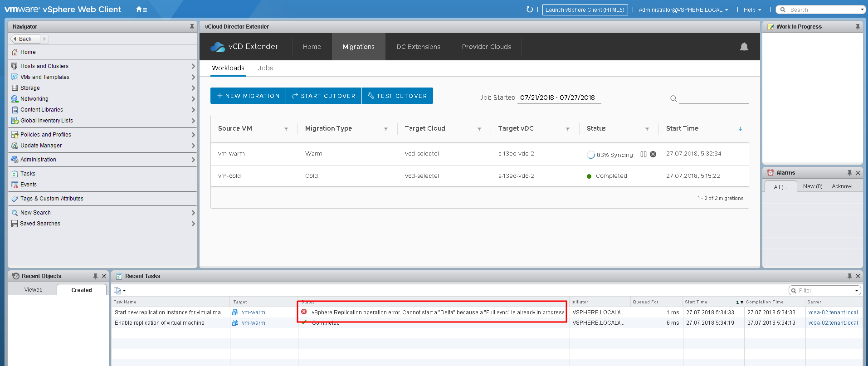
Task: Show New (0) alarms tab
Action: (x=813, y=186)
